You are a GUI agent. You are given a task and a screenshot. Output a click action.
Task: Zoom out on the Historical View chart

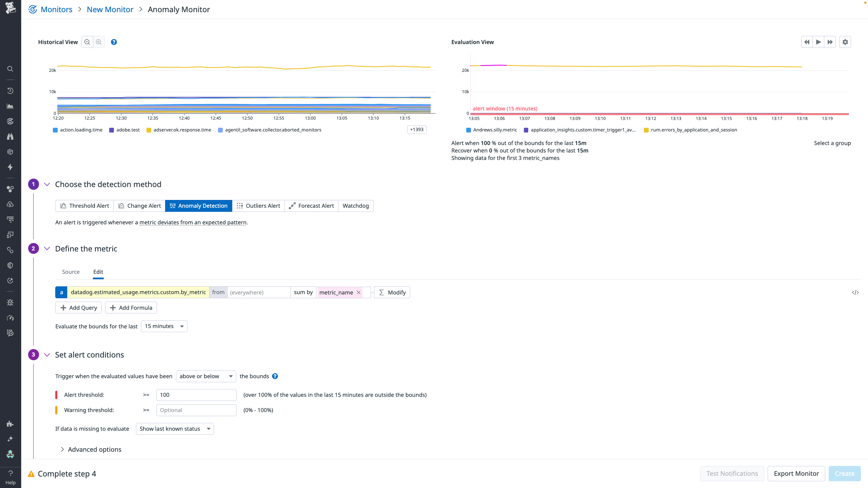[87, 42]
